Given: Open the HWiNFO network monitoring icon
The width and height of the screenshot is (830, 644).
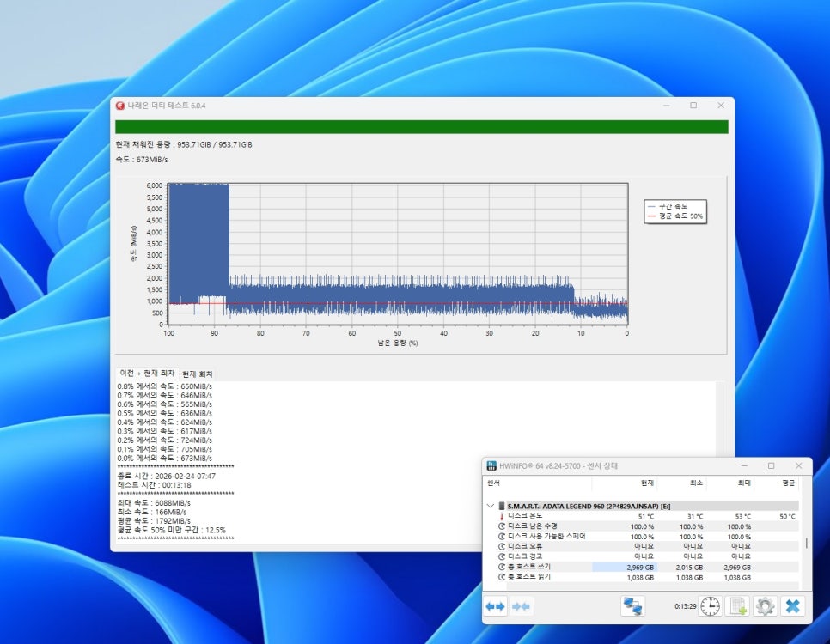Looking at the screenshot, I should click(x=632, y=606).
